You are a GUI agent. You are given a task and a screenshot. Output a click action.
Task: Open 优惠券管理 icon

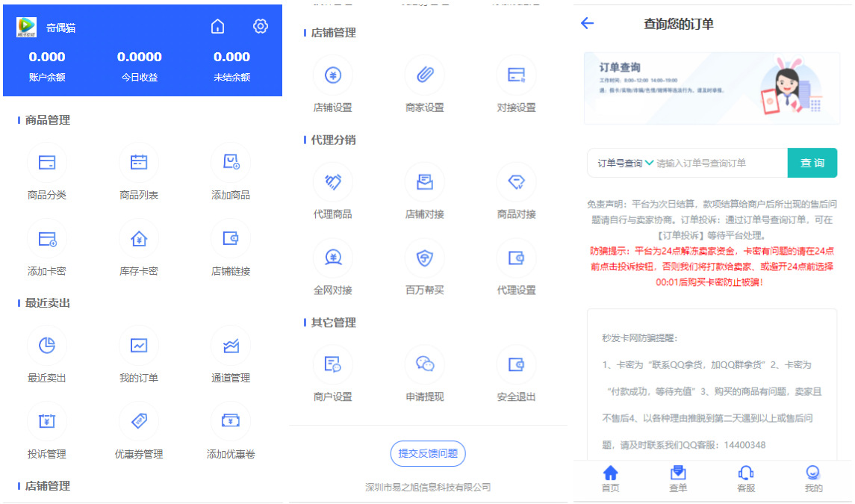pyautogui.click(x=138, y=421)
